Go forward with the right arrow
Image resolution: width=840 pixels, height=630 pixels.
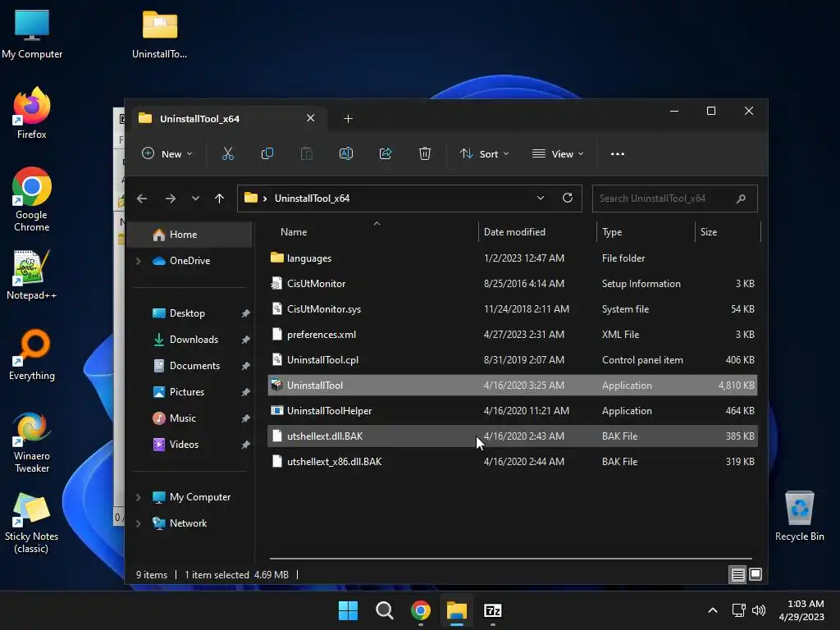tap(171, 199)
